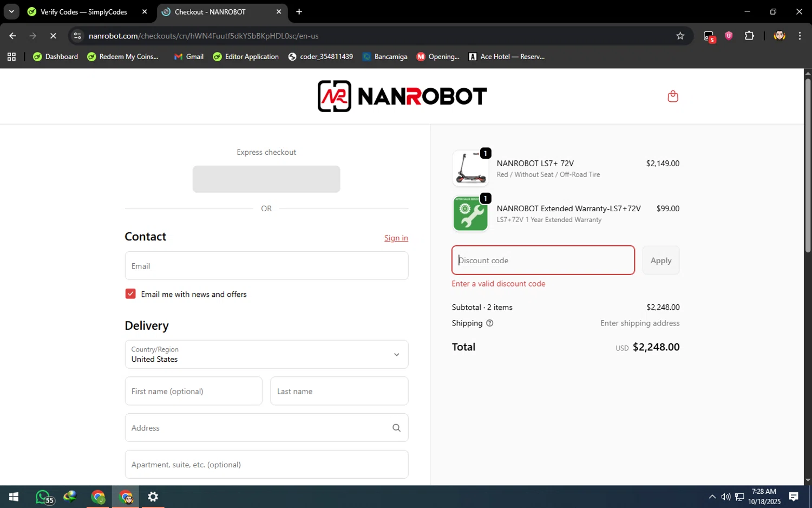The width and height of the screenshot is (812, 508).
Task: Focus the Last name field
Action: pyautogui.click(x=339, y=391)
